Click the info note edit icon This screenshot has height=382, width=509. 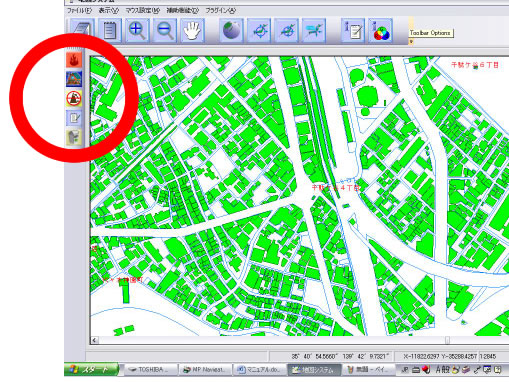coord(353,31)
